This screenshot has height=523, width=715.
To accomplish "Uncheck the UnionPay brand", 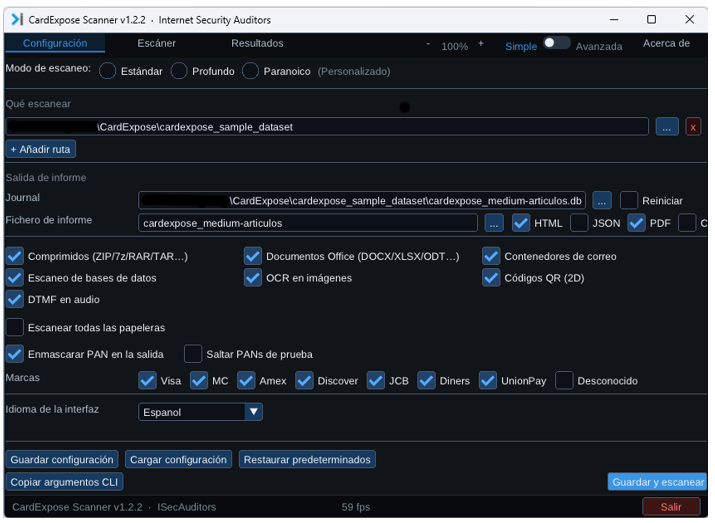I will [488, 381].
